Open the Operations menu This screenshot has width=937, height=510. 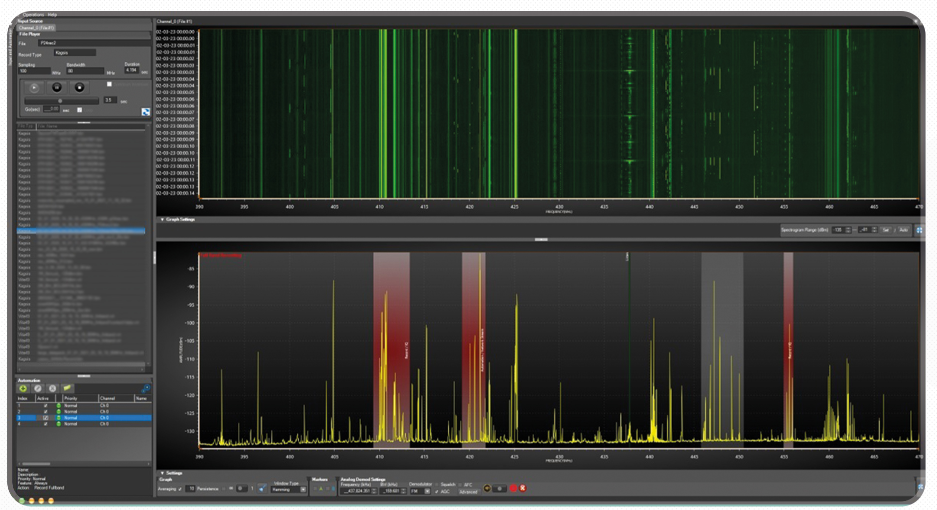[x=35, y=15]
